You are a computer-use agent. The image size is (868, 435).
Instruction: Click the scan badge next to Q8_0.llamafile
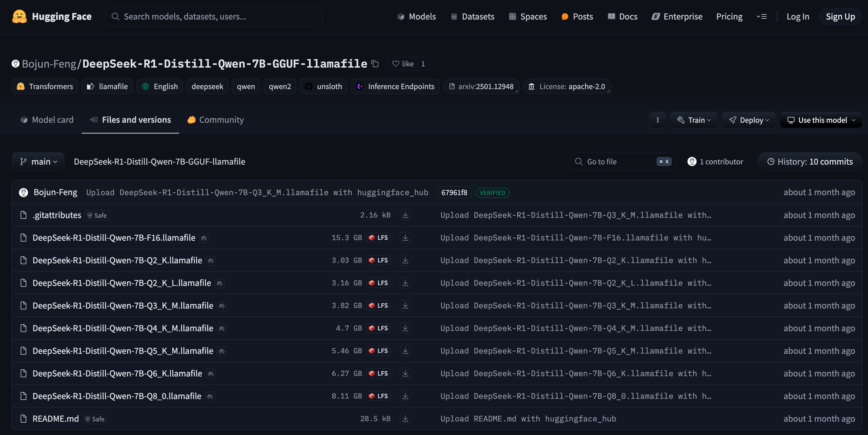(x=210, y=397)
